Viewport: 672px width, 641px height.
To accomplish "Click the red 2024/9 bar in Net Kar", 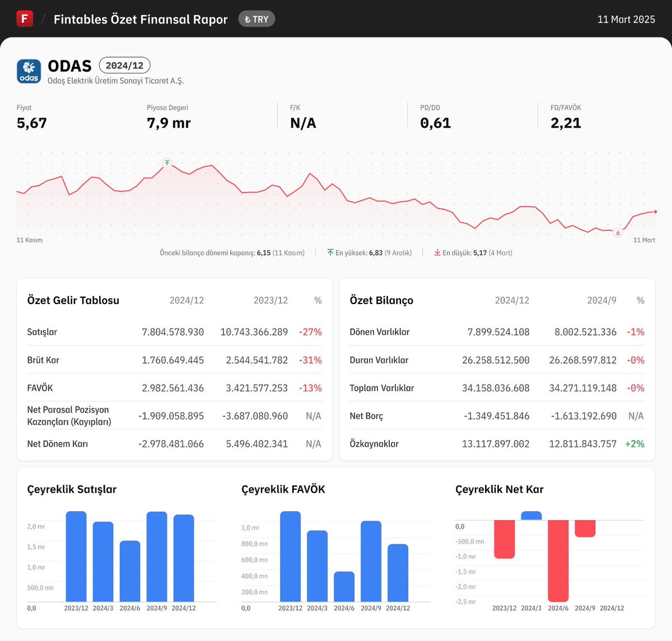I will coord(585,528).
